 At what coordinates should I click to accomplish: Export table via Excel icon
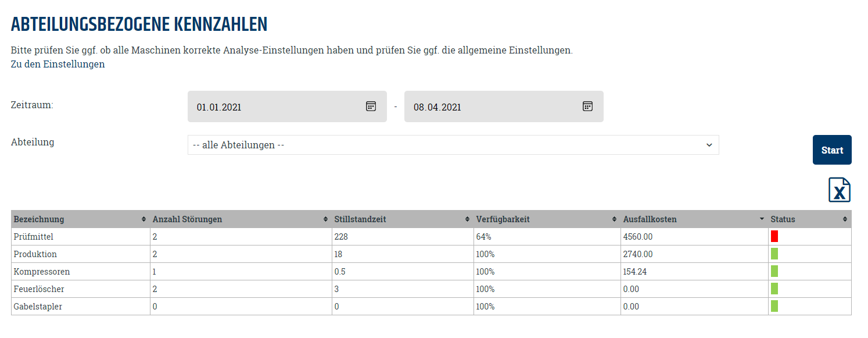pyautogui.click(x=839, y=190)
